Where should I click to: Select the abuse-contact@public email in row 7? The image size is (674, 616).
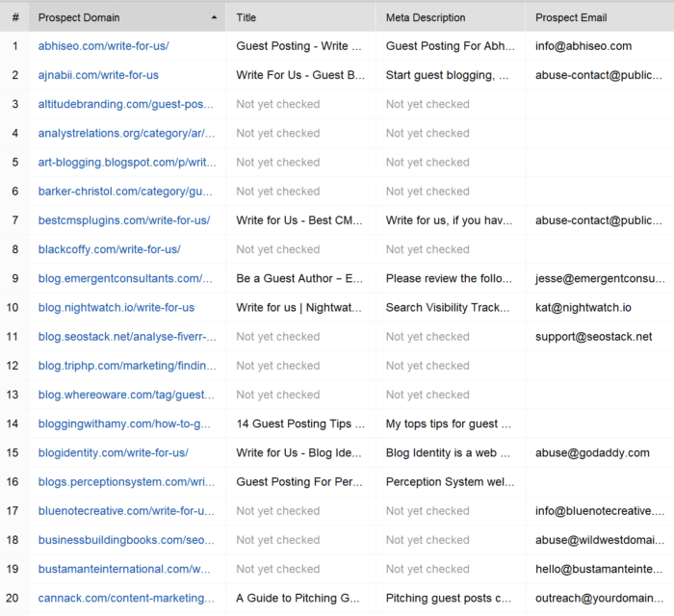coord(598,220)
